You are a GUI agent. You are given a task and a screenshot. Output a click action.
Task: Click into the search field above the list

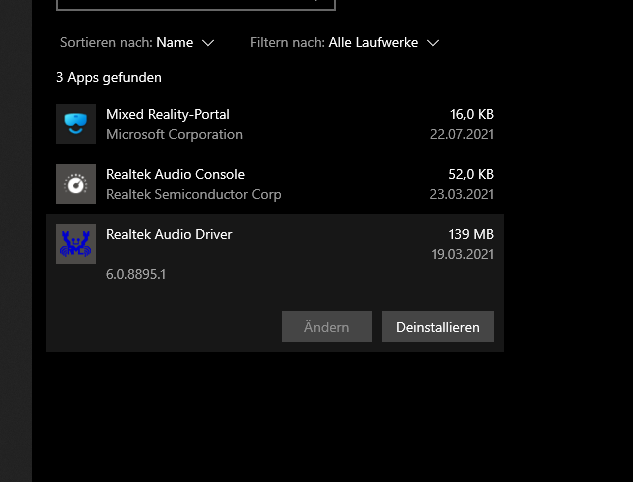click(x=196, y=4)
